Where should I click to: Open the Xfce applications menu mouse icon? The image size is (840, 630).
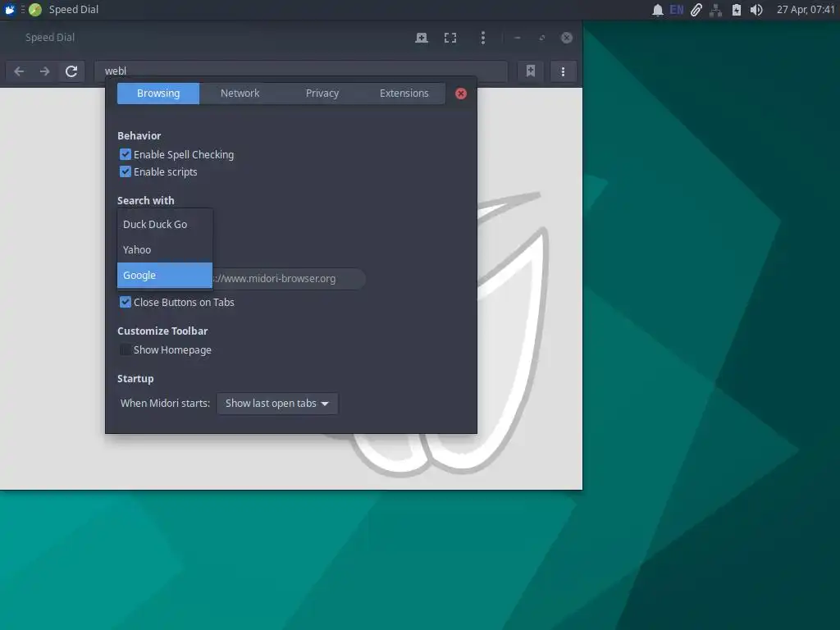10,10
